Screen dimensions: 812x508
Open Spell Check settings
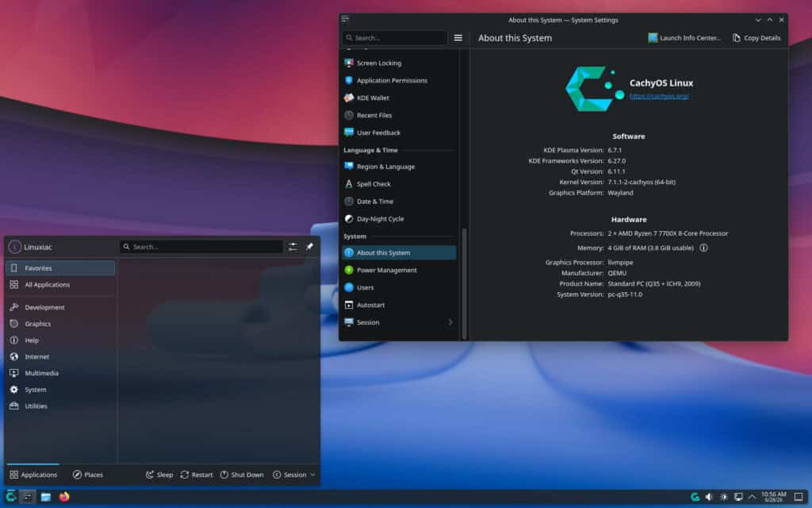point(399,184)
